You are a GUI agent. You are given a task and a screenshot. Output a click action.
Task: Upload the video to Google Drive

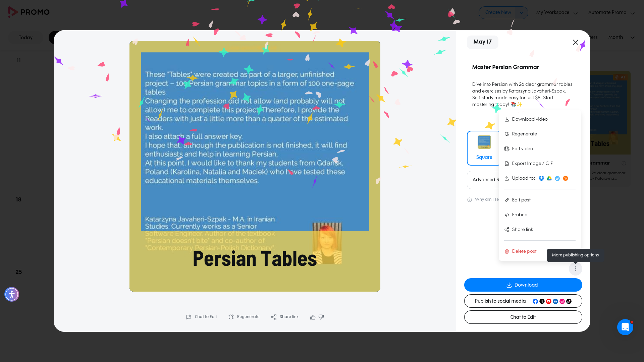[549, 178]
